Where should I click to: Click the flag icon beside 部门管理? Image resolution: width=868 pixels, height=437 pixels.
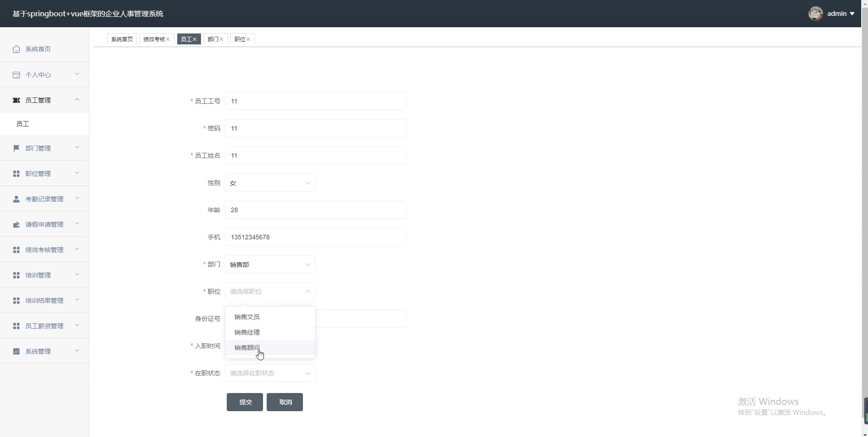pos(16,148)
